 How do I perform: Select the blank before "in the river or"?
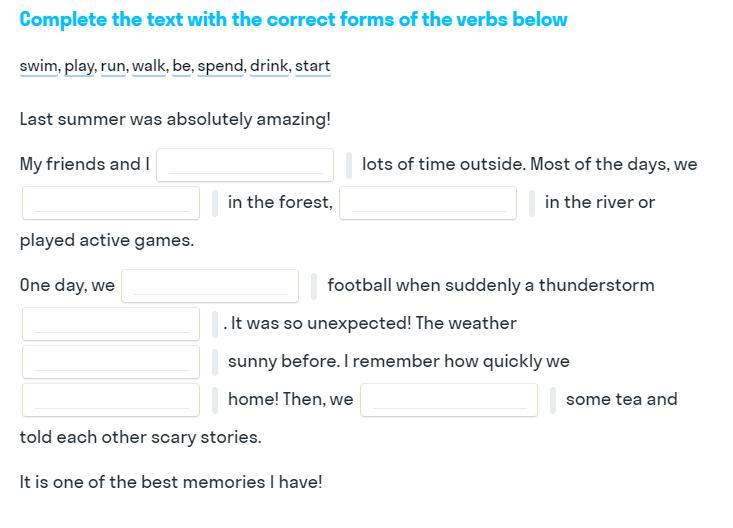(x=428, y=202)
